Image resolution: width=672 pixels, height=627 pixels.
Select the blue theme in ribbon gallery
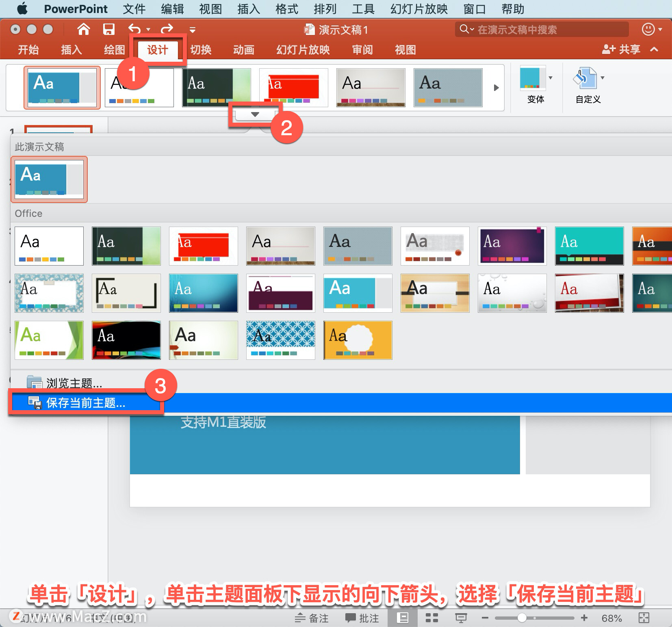click(62, 88)
